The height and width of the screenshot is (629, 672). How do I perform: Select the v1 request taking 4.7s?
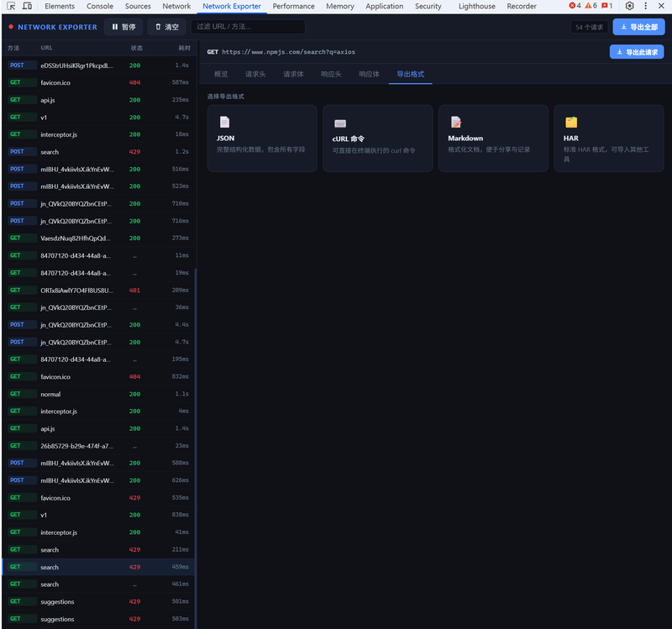click(98, 117)
